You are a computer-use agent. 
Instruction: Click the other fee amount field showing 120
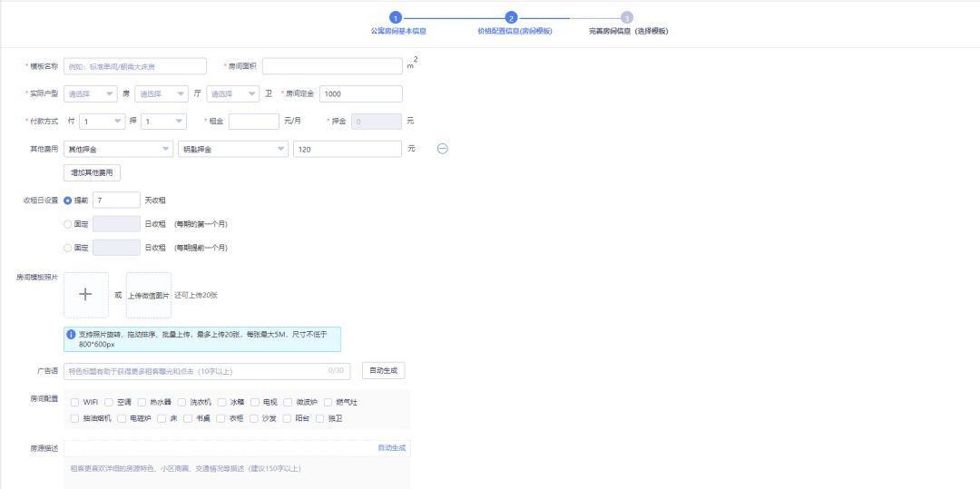point(348,149)
